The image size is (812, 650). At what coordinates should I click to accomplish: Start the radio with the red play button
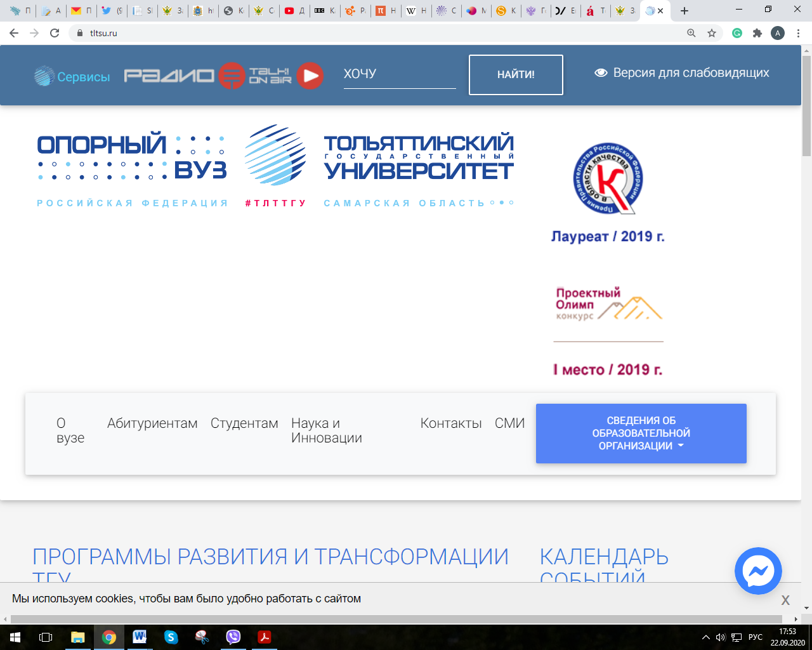[310, 76]
